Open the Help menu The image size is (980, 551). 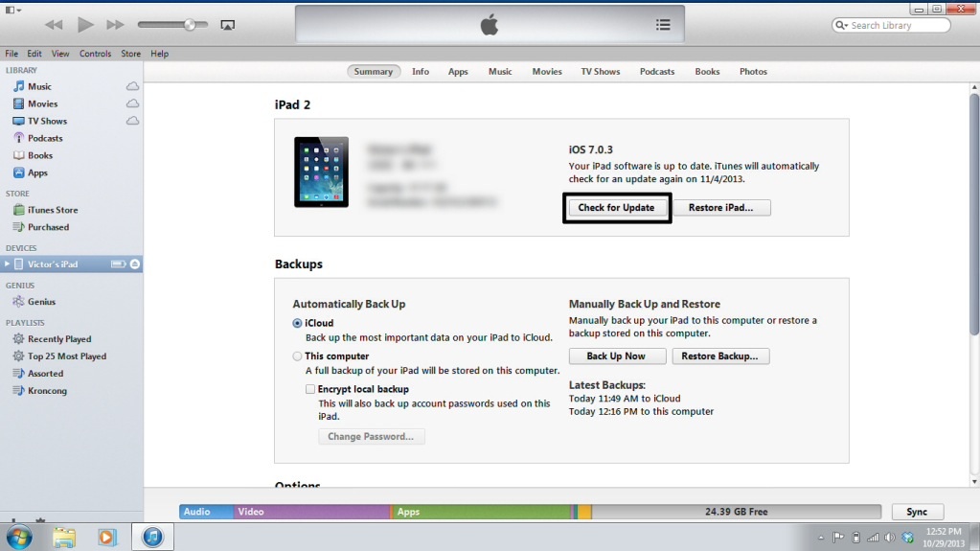click(159, 54)
